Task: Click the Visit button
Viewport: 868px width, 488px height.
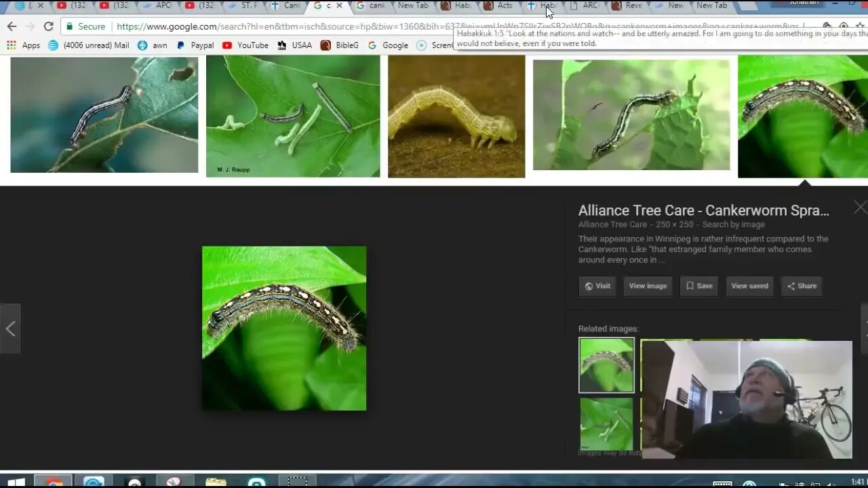Action: 597,286
